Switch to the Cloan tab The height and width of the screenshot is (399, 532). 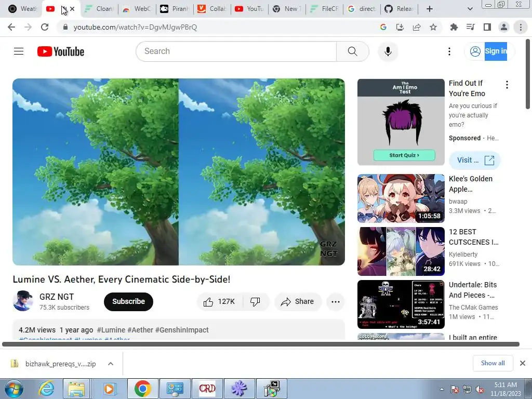tap(99, 9)
